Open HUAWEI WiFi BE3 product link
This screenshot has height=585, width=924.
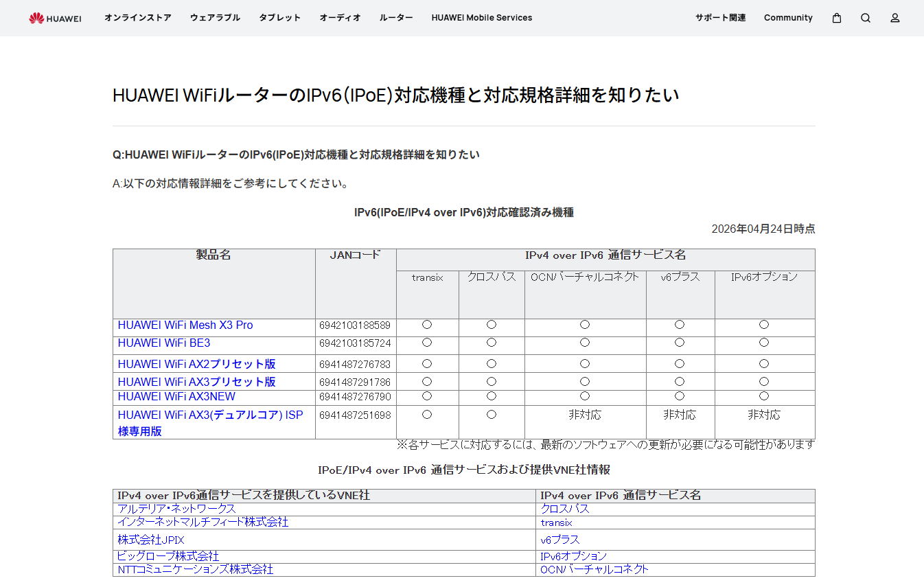coord(164,343)
